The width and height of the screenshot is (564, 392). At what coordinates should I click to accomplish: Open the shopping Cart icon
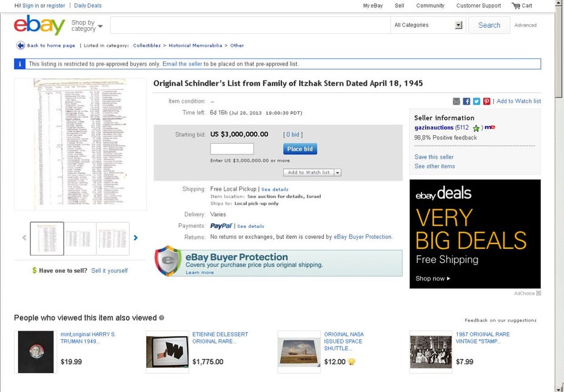(516, 5)
